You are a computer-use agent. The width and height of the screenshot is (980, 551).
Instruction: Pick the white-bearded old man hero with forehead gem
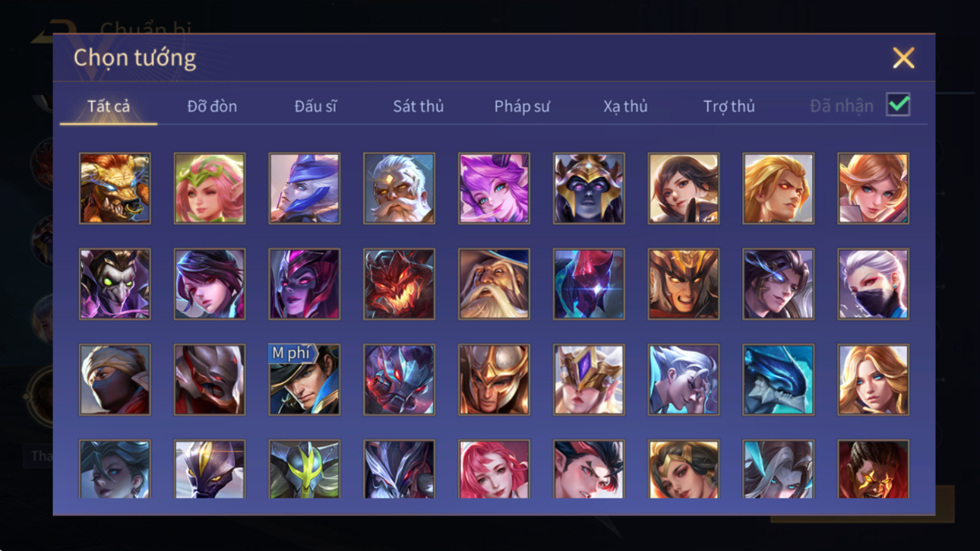pos(399,188)
